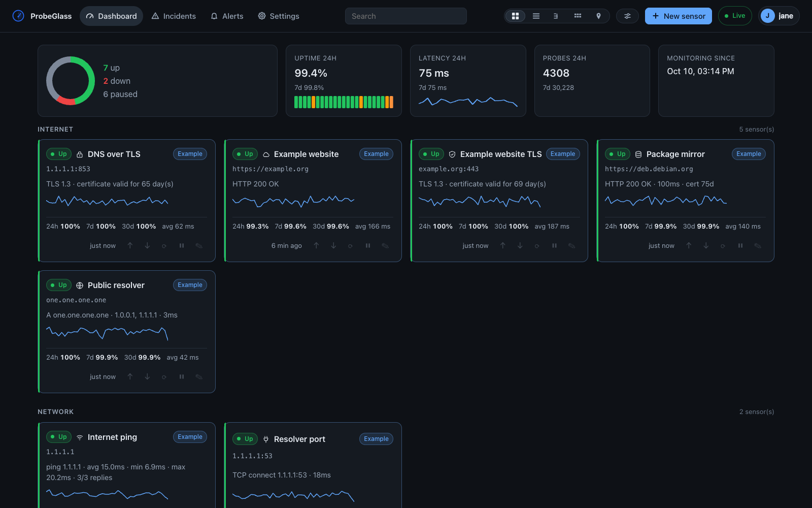Pause the Public resolver sensor

coord(182,377)
